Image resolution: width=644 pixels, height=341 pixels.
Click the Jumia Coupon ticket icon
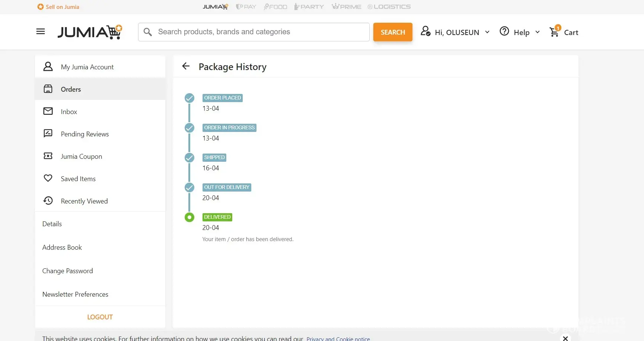(x=48, y=156)
